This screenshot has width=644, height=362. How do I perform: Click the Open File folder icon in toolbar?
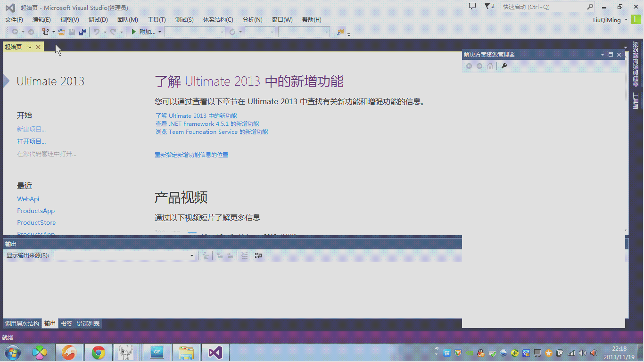pos(62,32)
